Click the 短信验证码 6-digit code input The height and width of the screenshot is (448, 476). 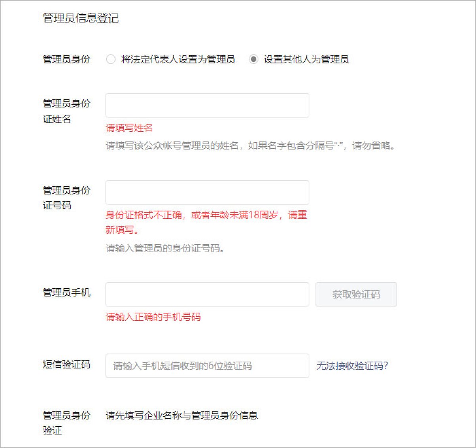[207, 366]
